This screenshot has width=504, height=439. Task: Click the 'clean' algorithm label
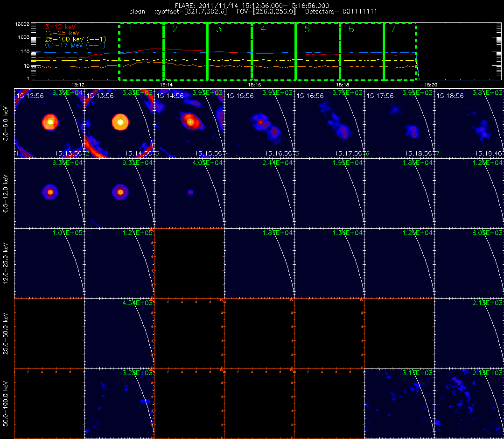click(137, 12)
